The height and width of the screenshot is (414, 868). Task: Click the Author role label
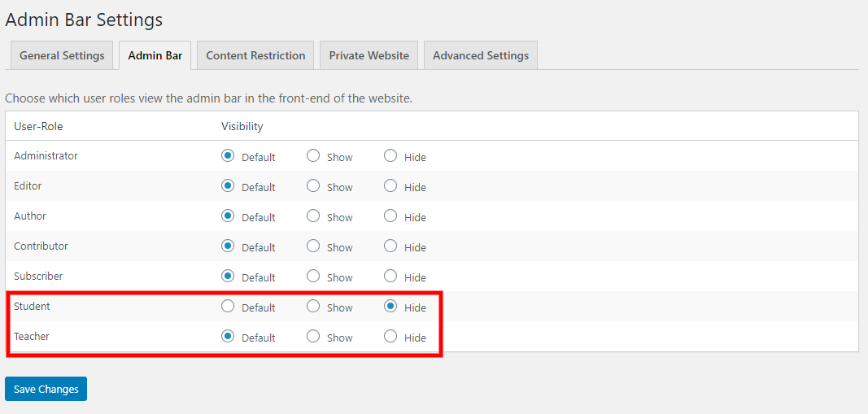coord(30,216)
